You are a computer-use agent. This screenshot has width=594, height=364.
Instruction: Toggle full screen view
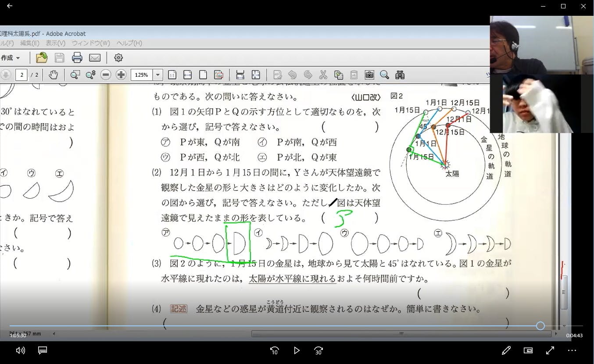550,350
